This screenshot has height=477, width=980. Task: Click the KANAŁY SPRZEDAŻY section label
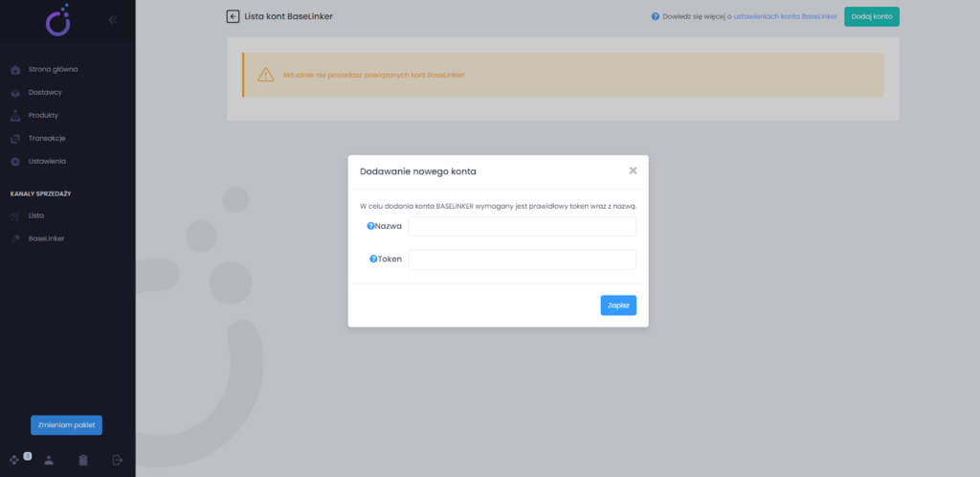40,193
